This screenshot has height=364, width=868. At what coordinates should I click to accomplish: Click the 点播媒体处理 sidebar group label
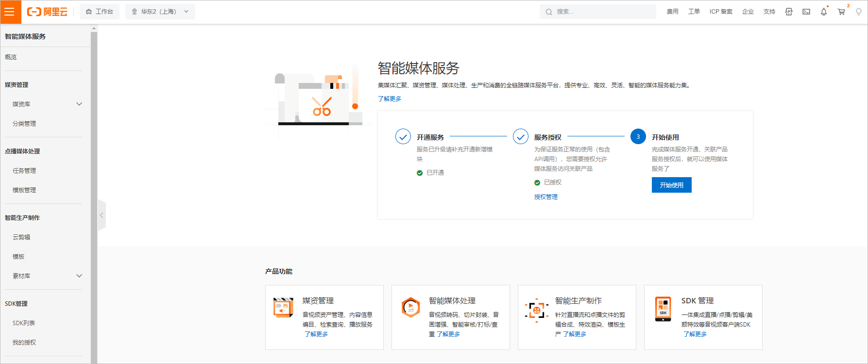tap(22, 151)
